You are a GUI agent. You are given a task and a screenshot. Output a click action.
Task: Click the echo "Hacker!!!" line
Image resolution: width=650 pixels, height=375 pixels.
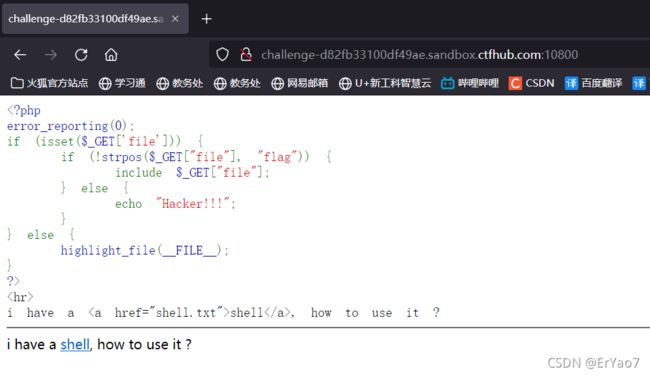175,203
